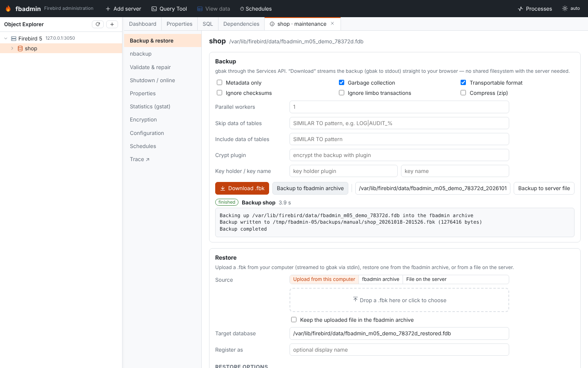Enable the Metadata only checkbox
Screen dimensions: 588x368
click(x=219, y=83)
